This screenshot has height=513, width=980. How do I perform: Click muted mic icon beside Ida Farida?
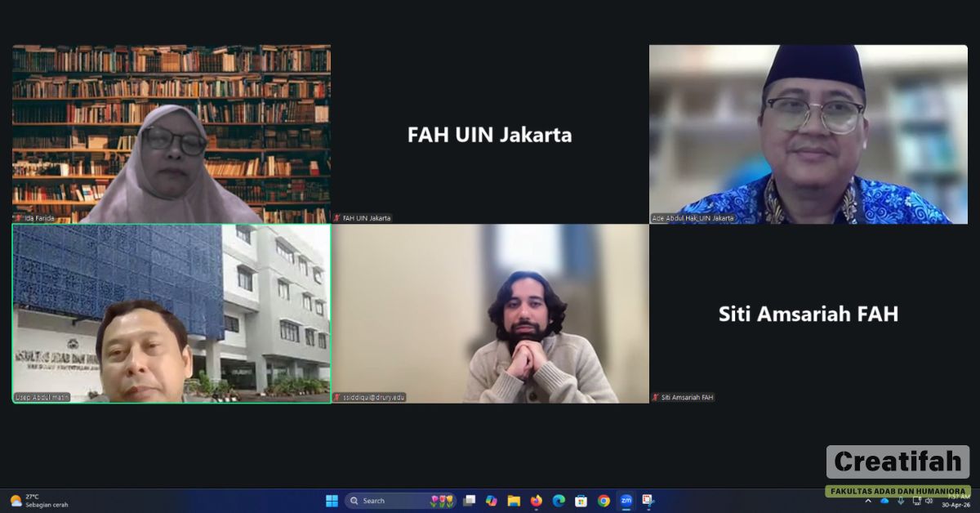(x=19, y=218)
